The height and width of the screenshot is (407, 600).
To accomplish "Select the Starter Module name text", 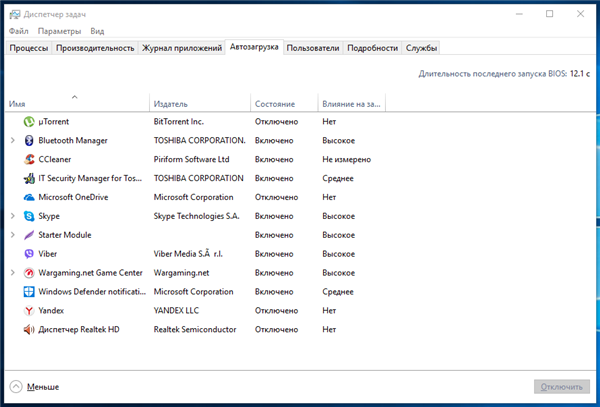I will point(65,235).
